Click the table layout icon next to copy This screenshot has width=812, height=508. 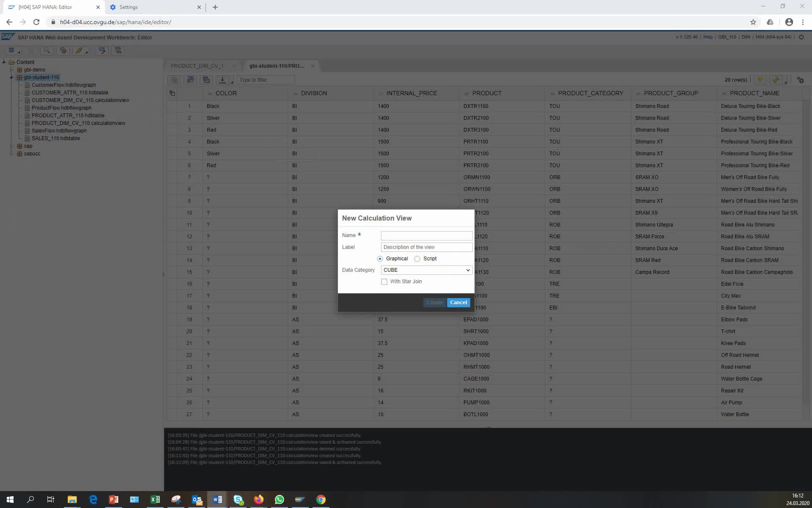click(190, 80)
